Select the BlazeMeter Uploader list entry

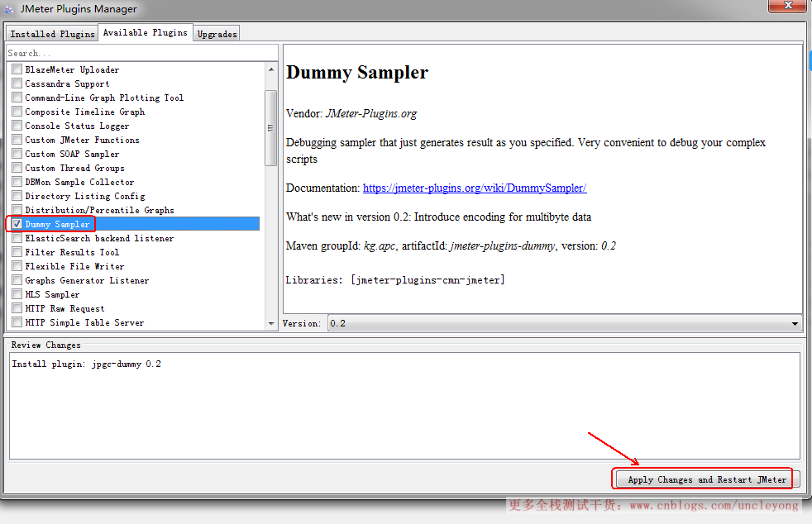72,69
